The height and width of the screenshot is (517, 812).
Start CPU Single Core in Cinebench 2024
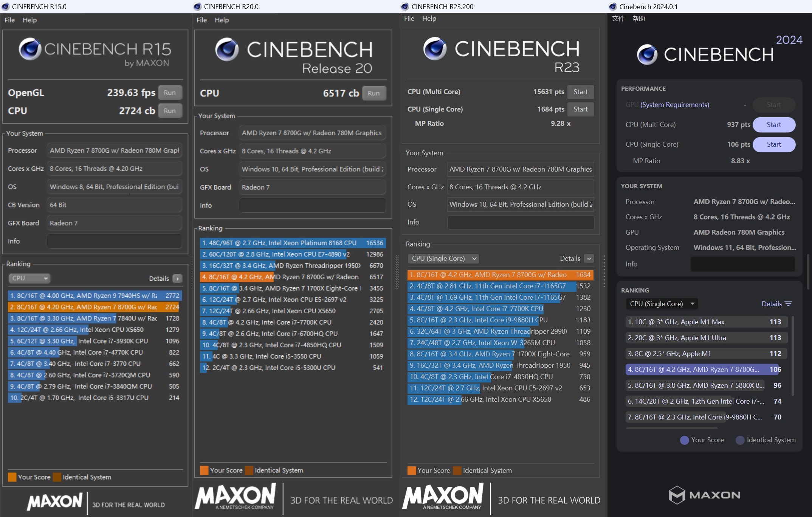(x=774, y=144)
